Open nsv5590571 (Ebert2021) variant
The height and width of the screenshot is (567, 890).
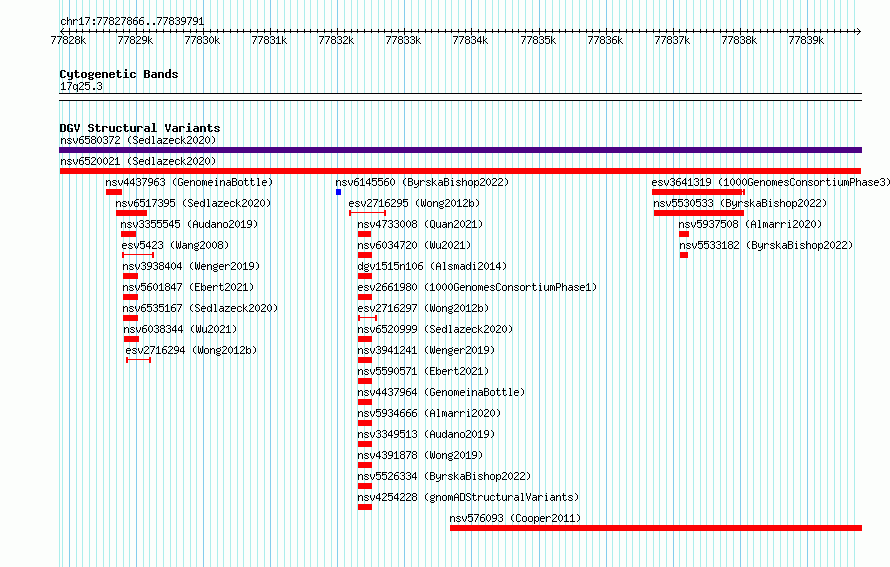point(423,371)
